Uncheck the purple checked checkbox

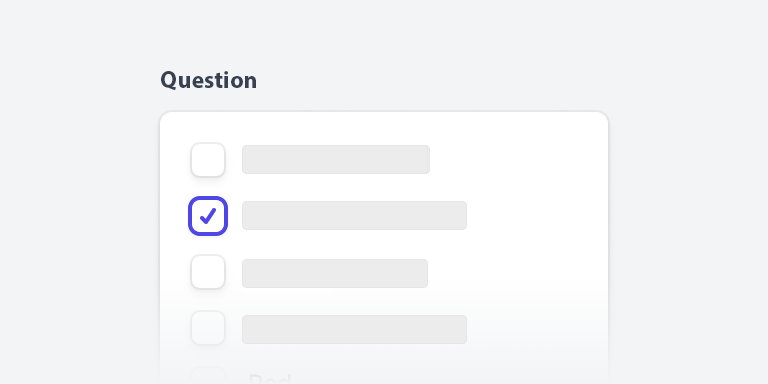click(208, 216)
